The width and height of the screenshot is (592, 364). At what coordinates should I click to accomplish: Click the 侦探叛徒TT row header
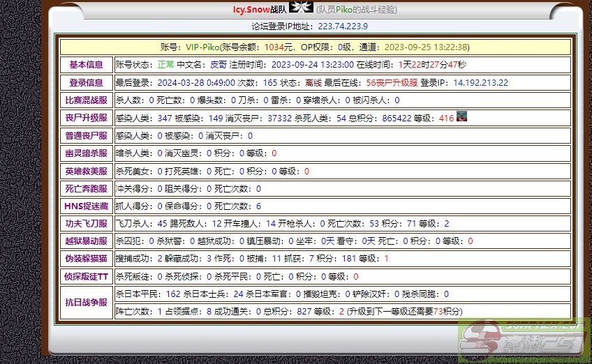click(87, 277)
